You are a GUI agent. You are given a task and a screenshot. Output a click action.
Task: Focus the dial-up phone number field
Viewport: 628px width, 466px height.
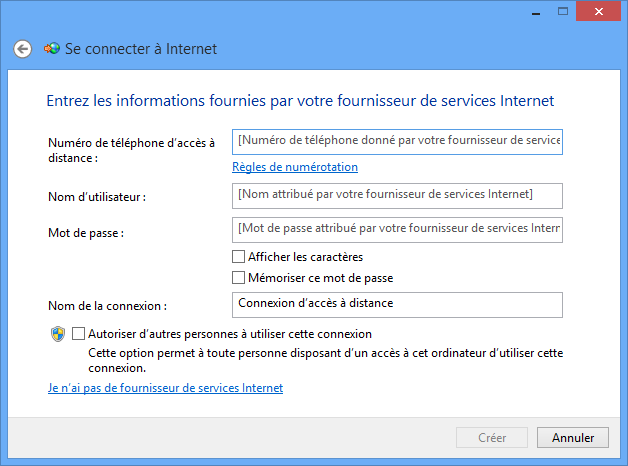pos(397,142)
